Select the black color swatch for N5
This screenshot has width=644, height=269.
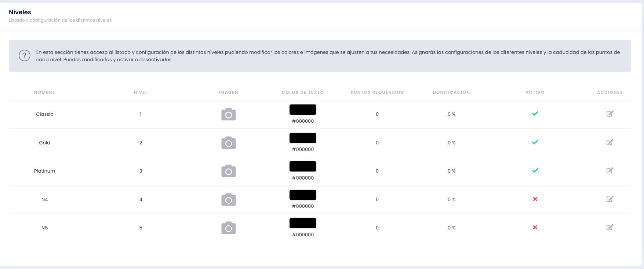tap(303, 223)
